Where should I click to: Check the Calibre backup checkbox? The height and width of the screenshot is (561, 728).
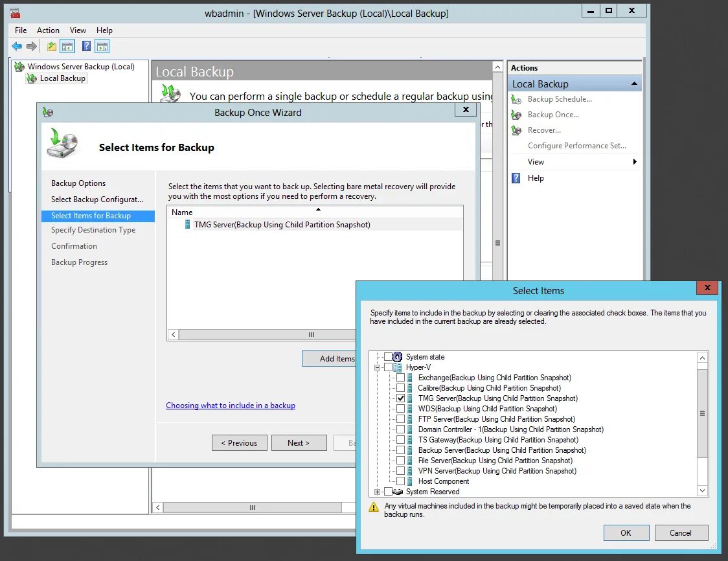pyautogui.click(x=401, y=388)
